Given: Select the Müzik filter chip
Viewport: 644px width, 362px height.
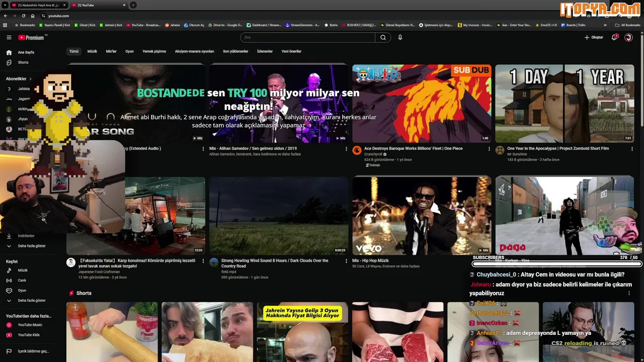Looking at the screenshot, I should (92, 51).
